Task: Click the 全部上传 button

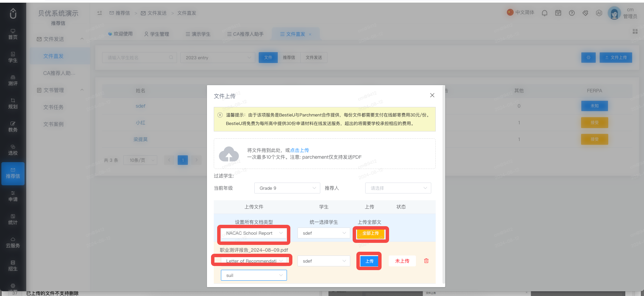Action: tap(370, 233)
